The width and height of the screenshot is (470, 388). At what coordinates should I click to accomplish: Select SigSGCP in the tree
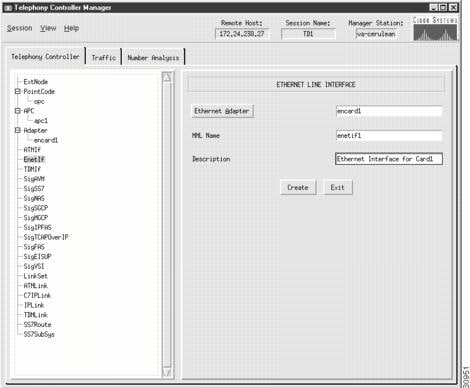point(36,208)
